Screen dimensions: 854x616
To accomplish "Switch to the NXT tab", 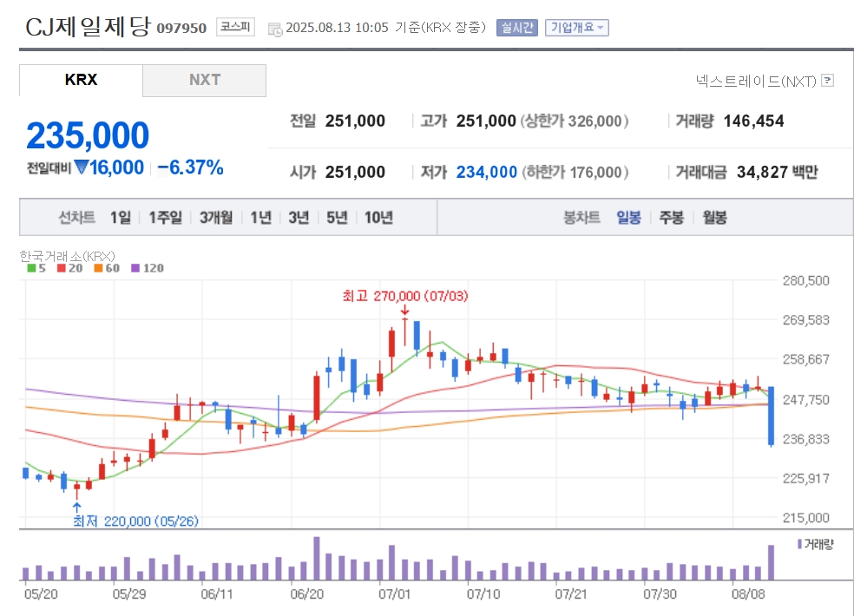I will 205,80.
